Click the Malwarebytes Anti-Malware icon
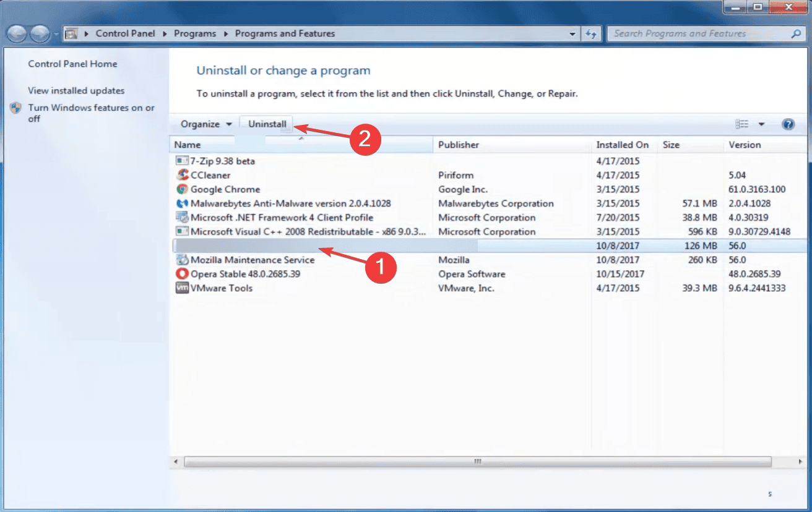This screenshot has width=812, height=512. 182,203
